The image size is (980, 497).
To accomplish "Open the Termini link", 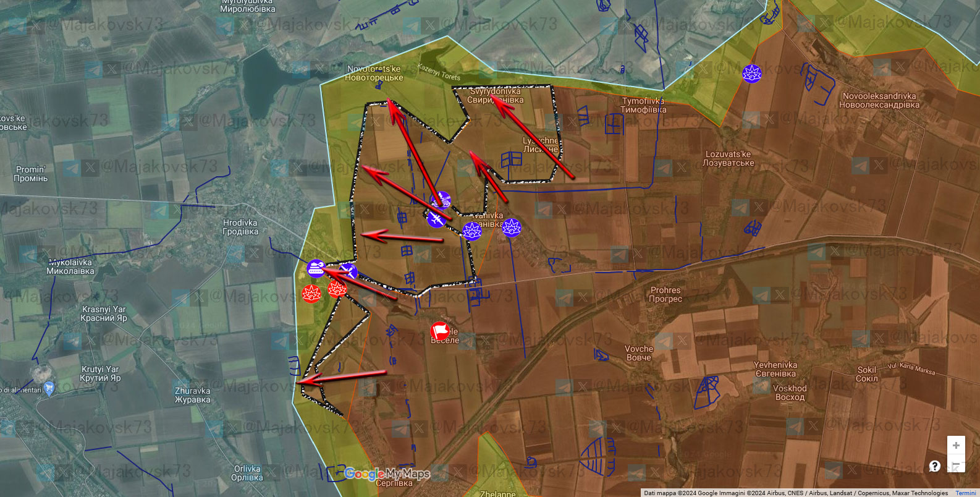I will click(966, 493).
